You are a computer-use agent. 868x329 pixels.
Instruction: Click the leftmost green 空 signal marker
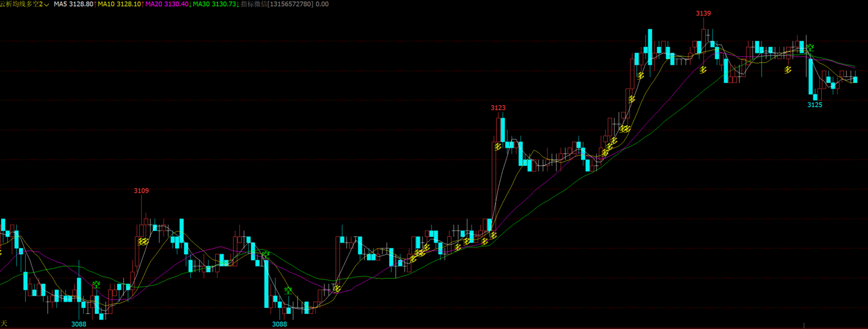[96, 284]
